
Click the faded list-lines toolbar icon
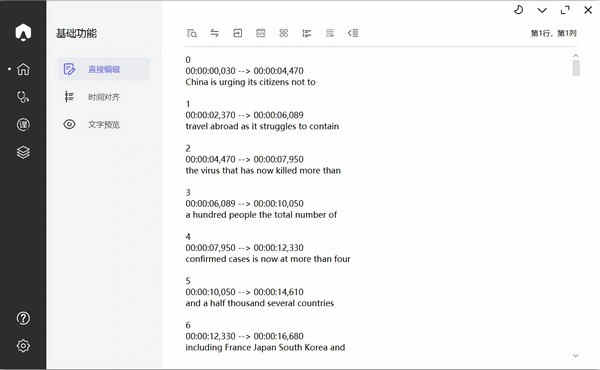(x=330, y=33)
